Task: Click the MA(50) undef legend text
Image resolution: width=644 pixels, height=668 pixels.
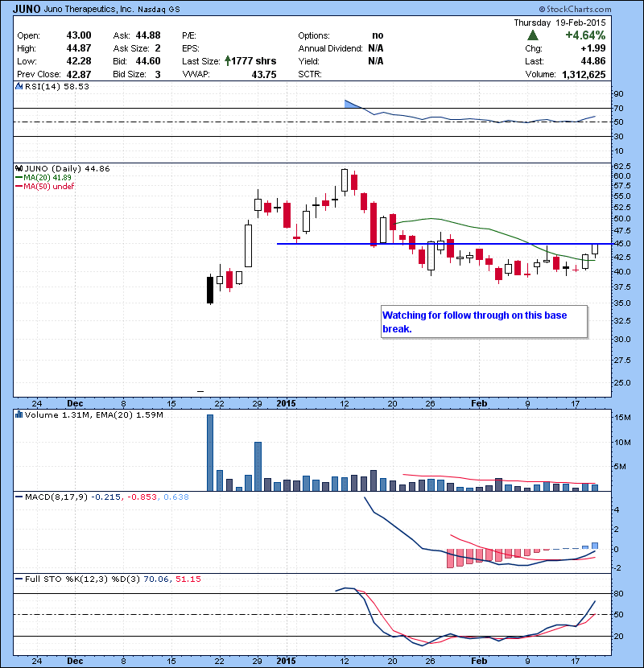Action: coord(48,186)
